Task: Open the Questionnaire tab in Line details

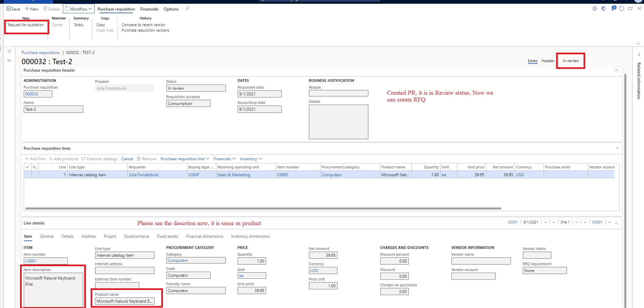Action: pos(136,236)
